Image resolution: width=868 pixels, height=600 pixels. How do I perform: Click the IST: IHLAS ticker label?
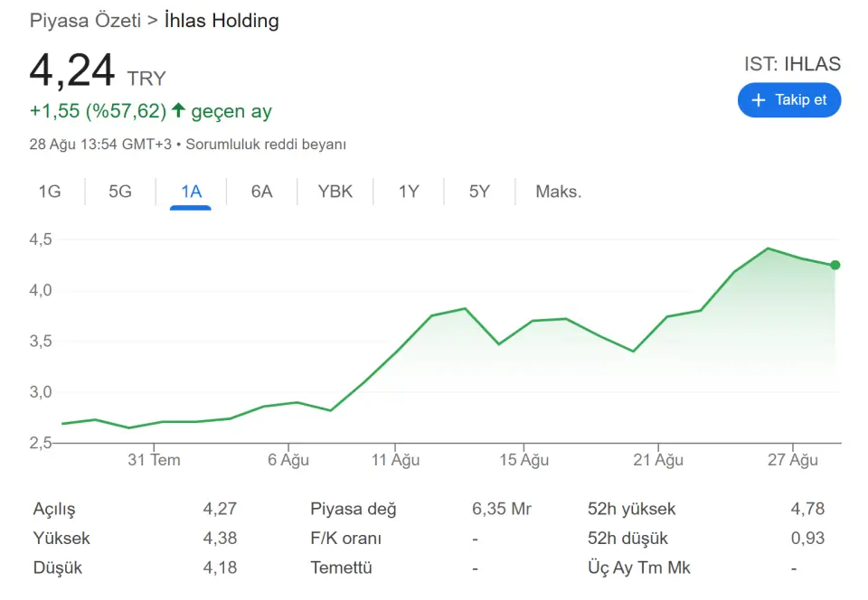point(792,64)
